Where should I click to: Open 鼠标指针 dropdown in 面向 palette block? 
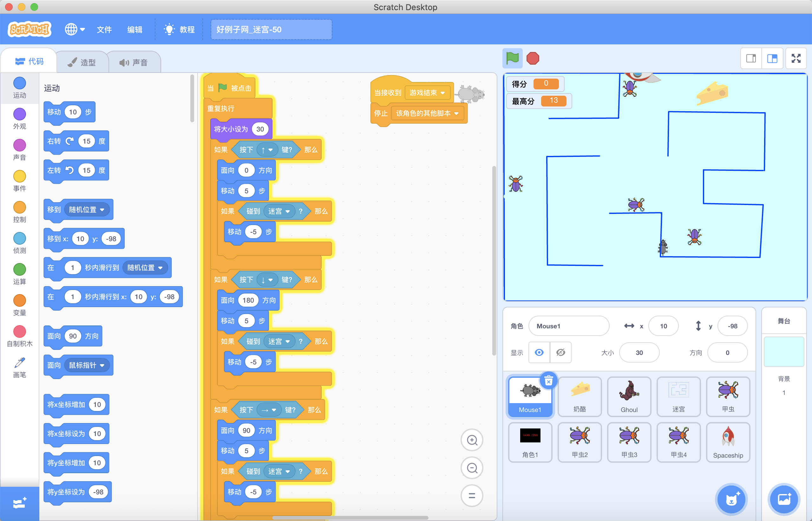point(86,365)
